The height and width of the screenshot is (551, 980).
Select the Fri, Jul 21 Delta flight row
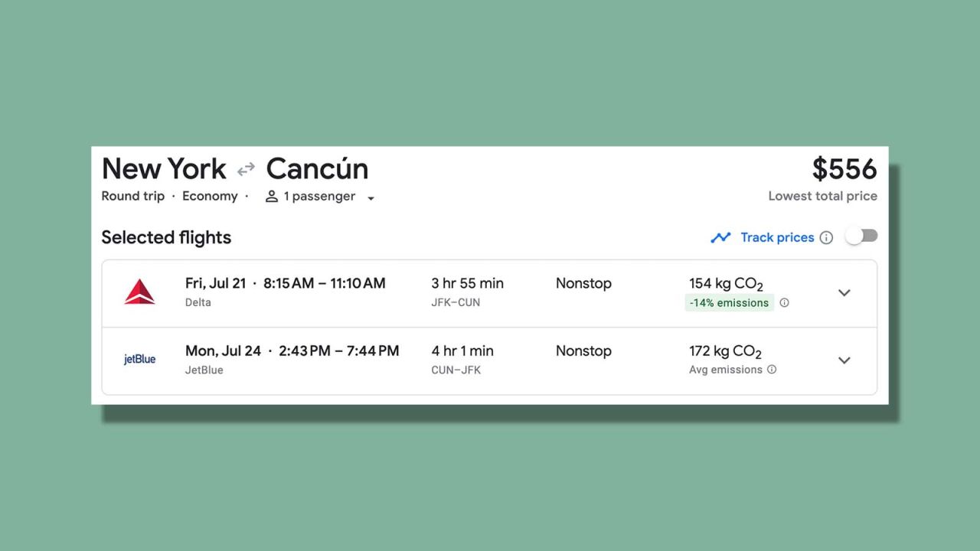tap(489, 293)
